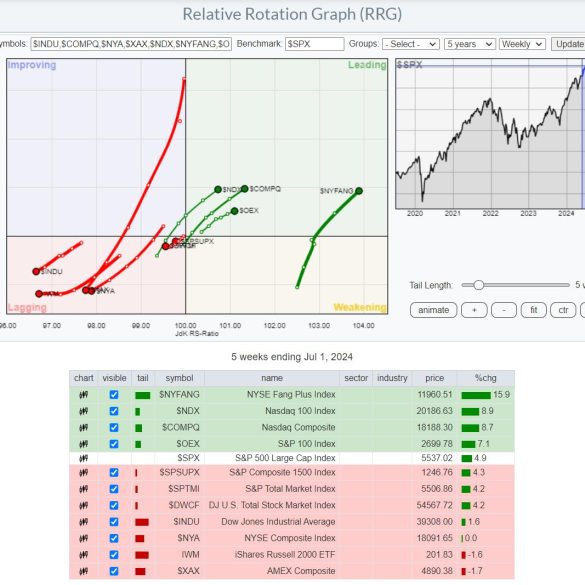
Task: Toggle visible checkbox for $OEX
Action: 114,444
